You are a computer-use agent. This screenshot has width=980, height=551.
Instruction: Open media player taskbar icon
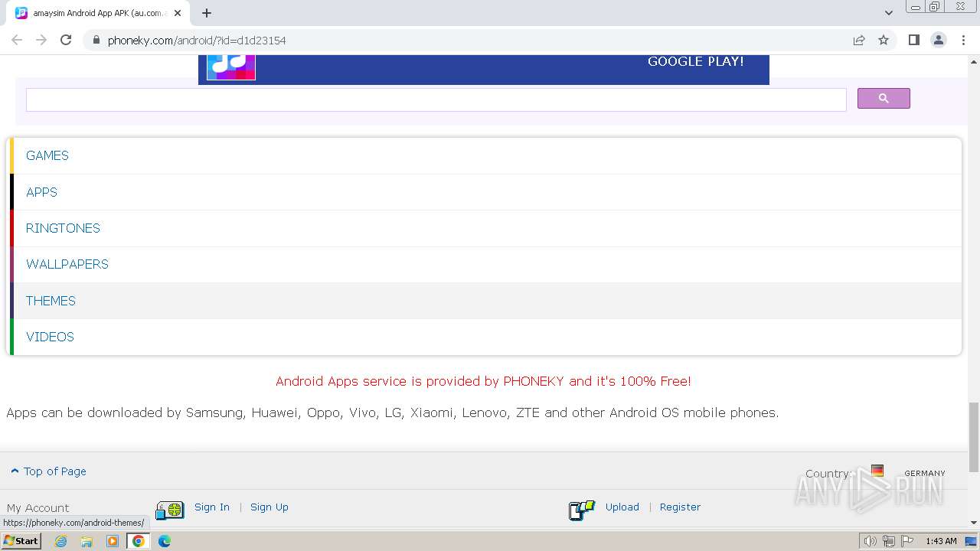tap(113, 541)
